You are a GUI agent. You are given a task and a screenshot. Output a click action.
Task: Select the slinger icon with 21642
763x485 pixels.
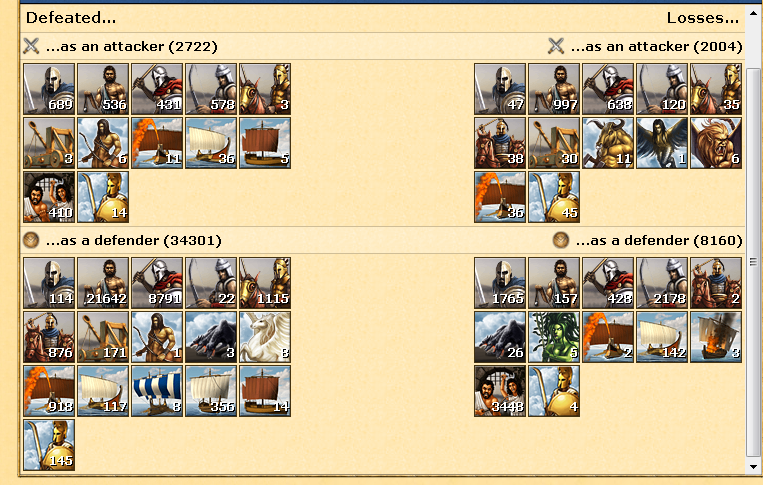[x=103, y=283]
